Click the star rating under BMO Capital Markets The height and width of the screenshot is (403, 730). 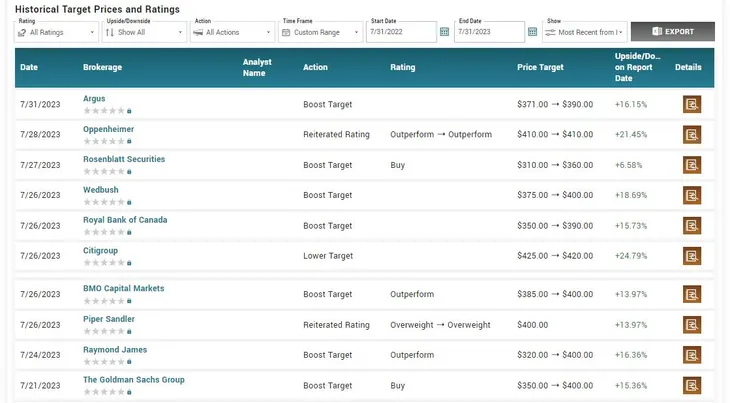104,301
